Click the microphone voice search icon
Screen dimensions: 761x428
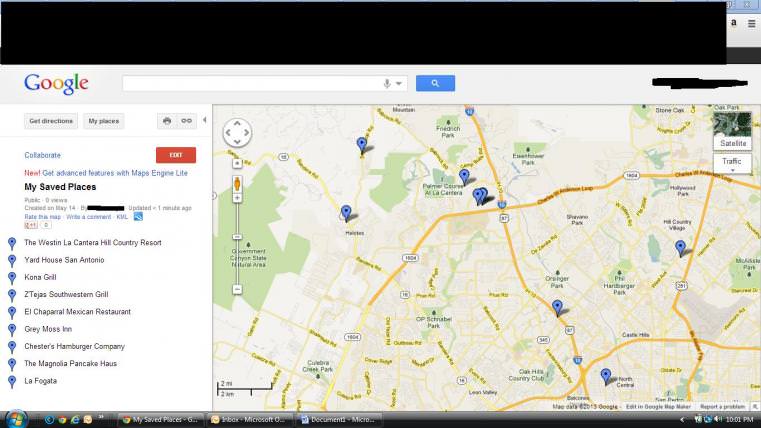(387, 83)
